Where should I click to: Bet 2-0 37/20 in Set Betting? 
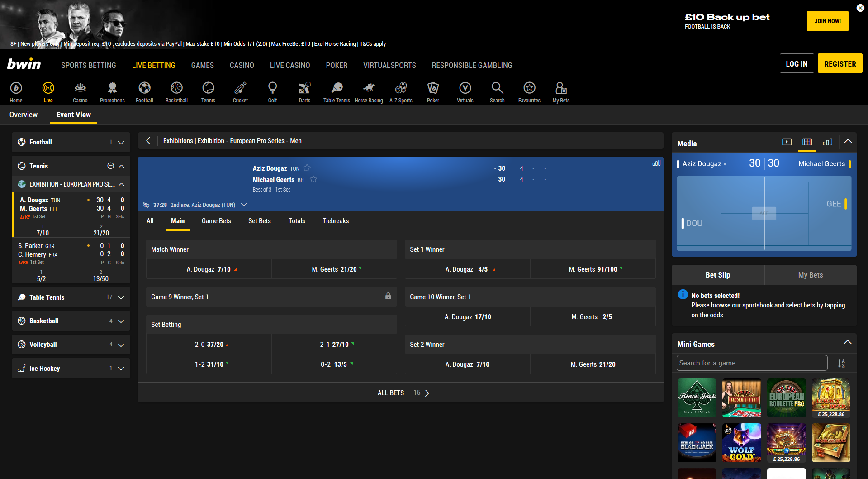tap(209, 344)
